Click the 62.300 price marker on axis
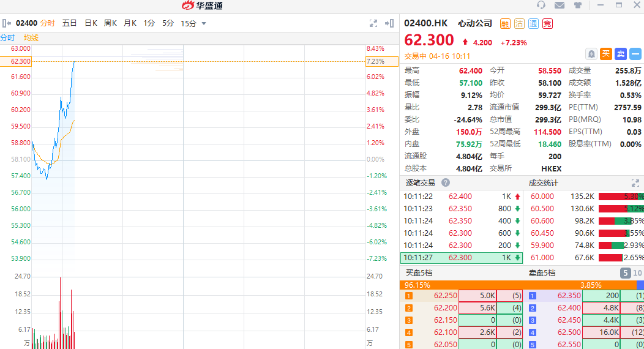 [15, 62]
